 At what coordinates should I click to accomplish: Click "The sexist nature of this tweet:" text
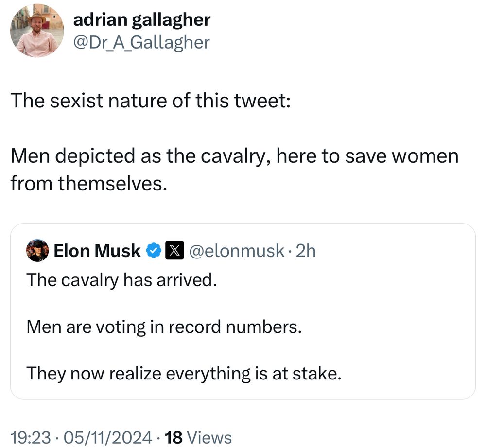[x=150, y=101]
